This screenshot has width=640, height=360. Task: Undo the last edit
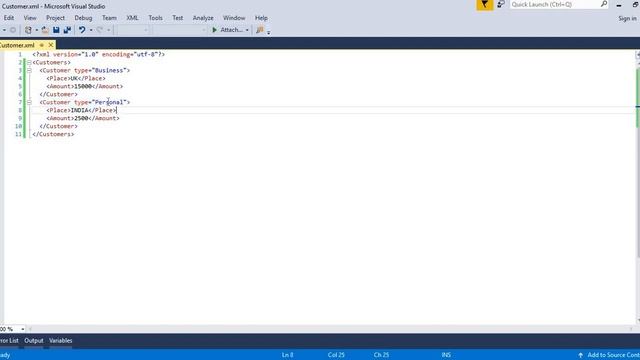82,30
